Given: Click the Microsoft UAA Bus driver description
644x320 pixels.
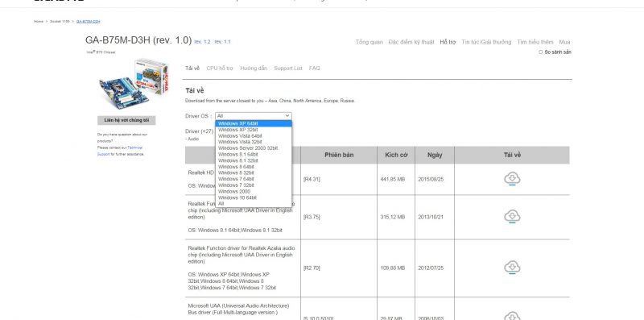Looking at the screenshot, I should pyautogui.click(x=238, y=310).
